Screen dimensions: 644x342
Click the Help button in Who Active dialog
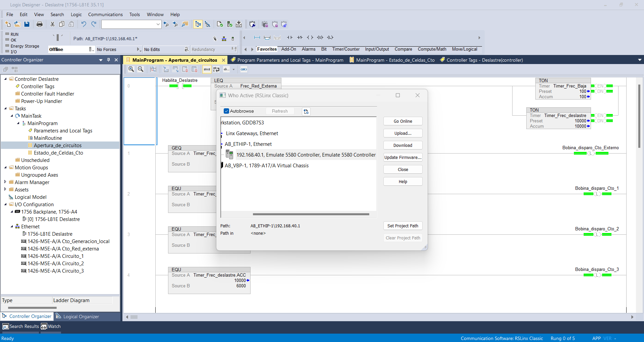pyautogui.click(x=403, y=182)
